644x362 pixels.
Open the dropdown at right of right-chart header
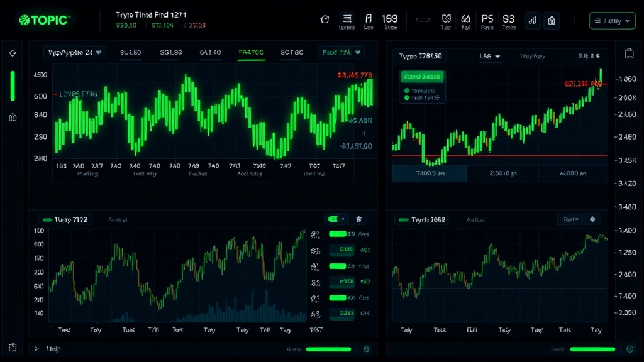[589, 56]
